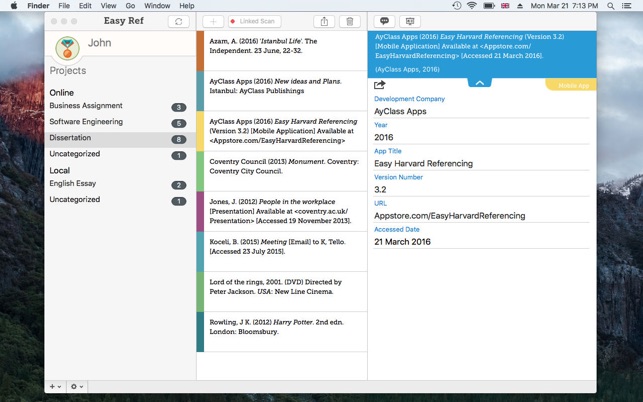
Task: Collapse the citation preview with chevron
Action: coord(480,83)
